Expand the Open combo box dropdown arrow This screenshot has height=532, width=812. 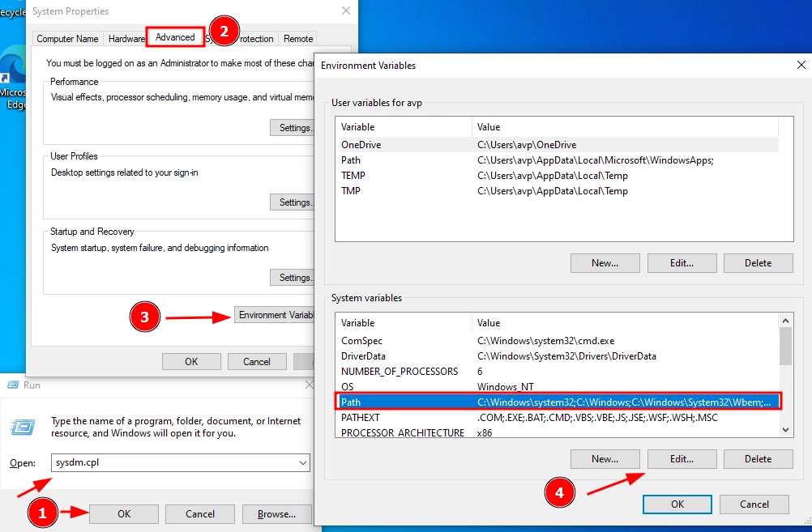[303, 462]
